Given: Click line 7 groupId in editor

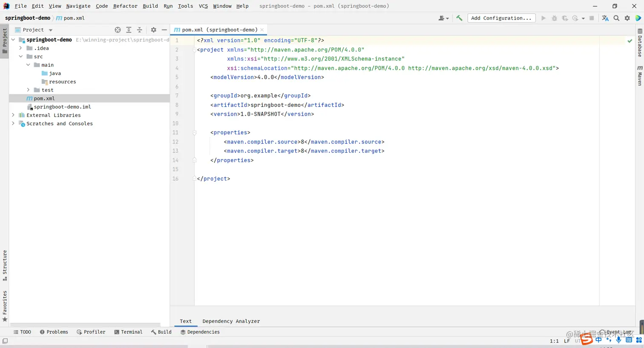Looking at the screenshot, I should pos(260,96).
